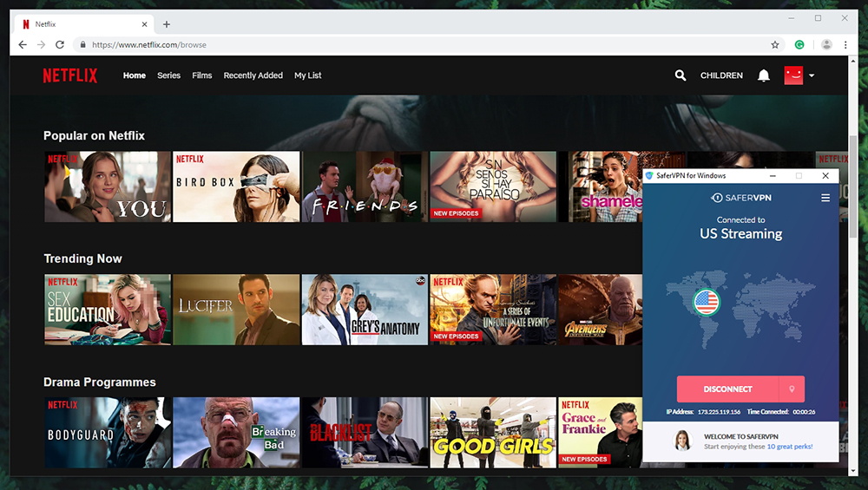Click the Time Connected 00:00:26 text
The width and height of the screenshot is (868, 490).
[781, 412]
